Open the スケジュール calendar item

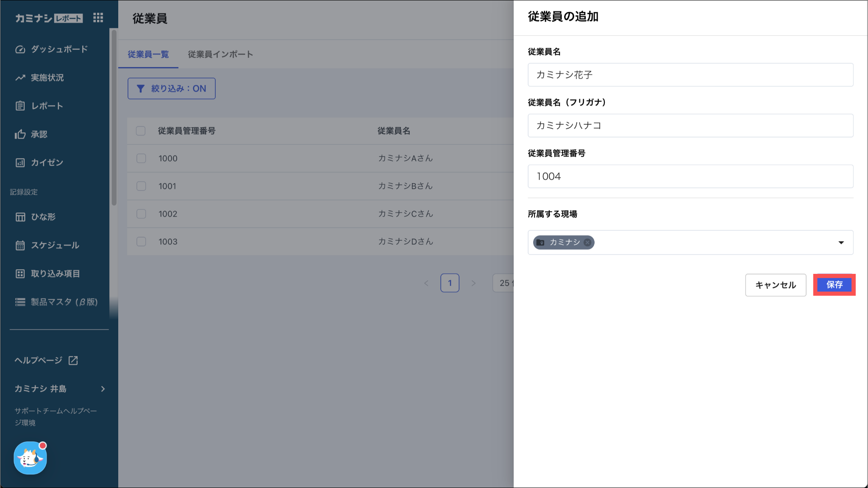55,245
